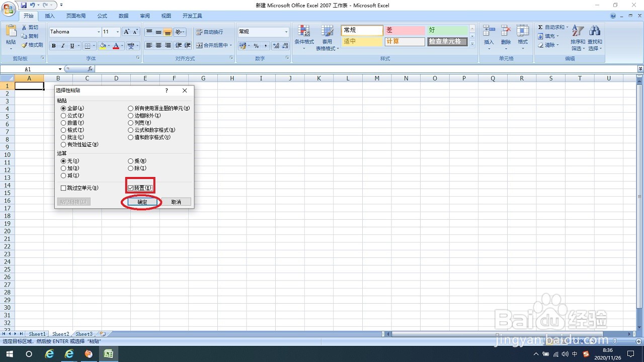Click 取消 to cancel paste special
This screenshot has height=362, width=644.
pyautogui.click(x=176, y=202)
